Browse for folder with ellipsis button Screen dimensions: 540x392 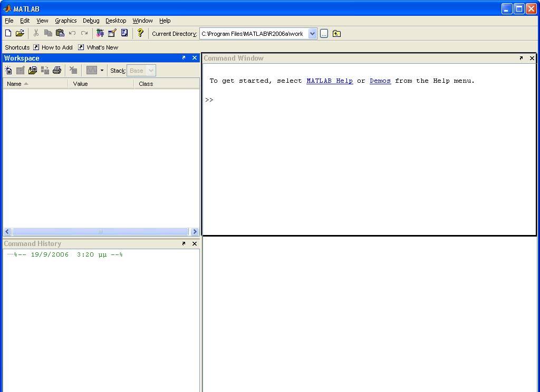[x=324, y=34]
